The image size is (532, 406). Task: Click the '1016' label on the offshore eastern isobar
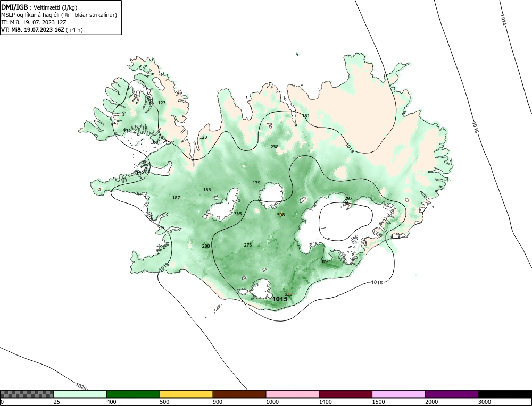(475, 126)
